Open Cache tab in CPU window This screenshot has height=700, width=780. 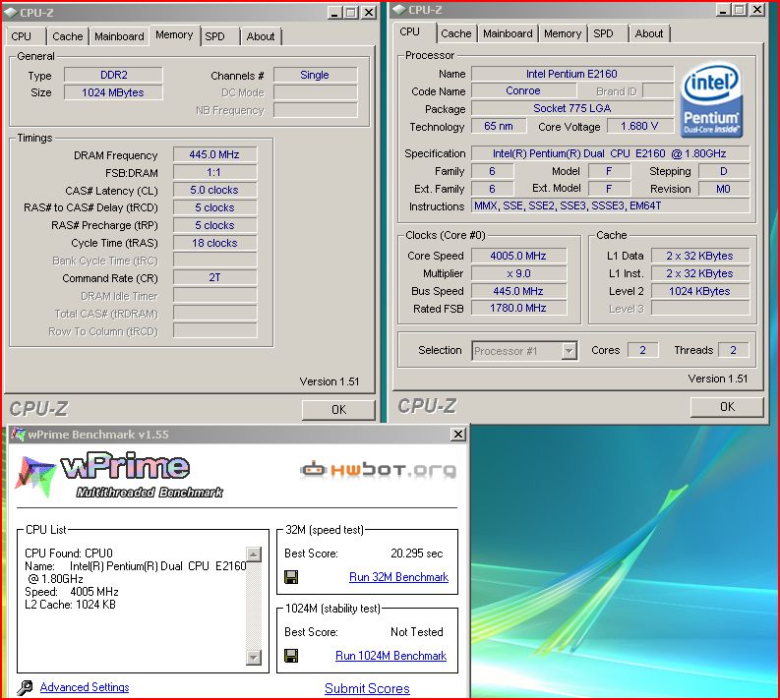[x=456, y=33]
